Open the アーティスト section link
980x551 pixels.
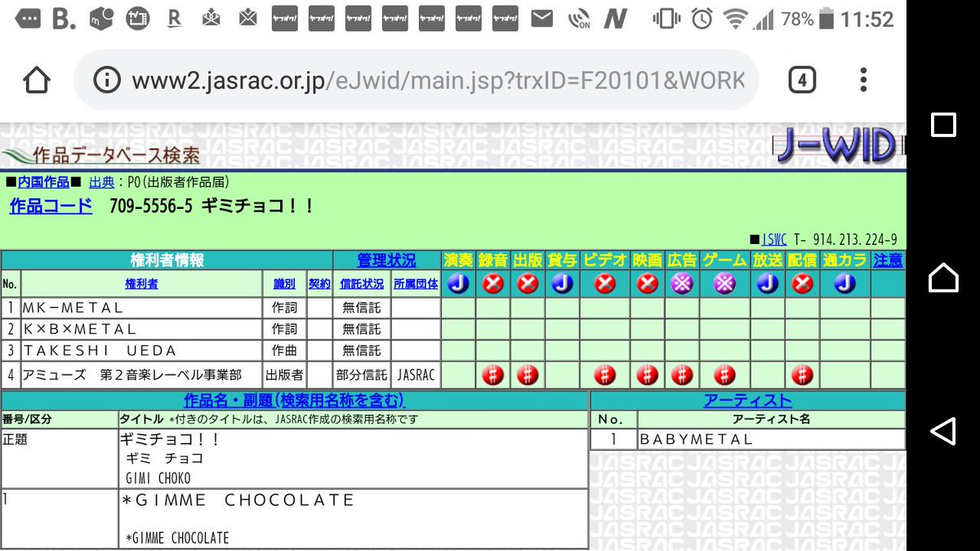point(747,400)
